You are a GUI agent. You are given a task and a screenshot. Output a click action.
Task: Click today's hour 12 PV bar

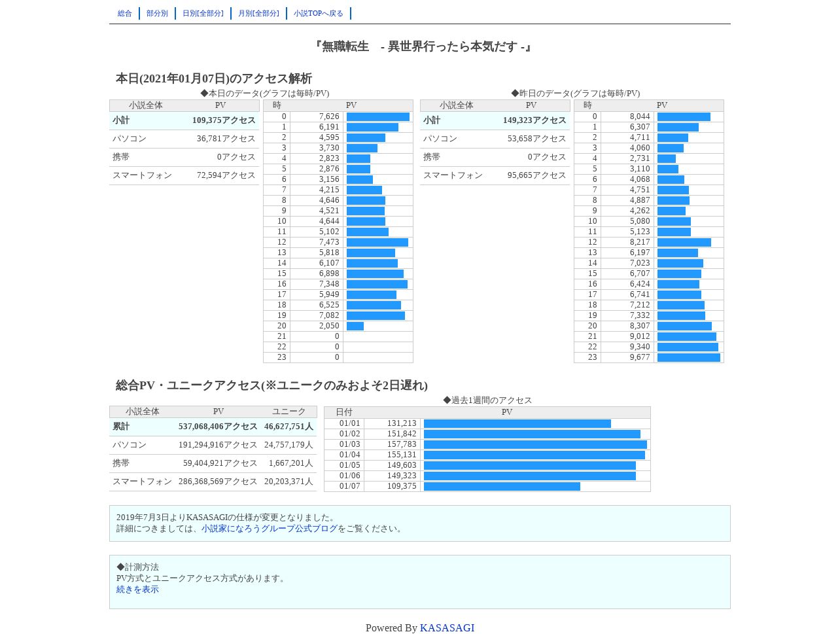377,243
